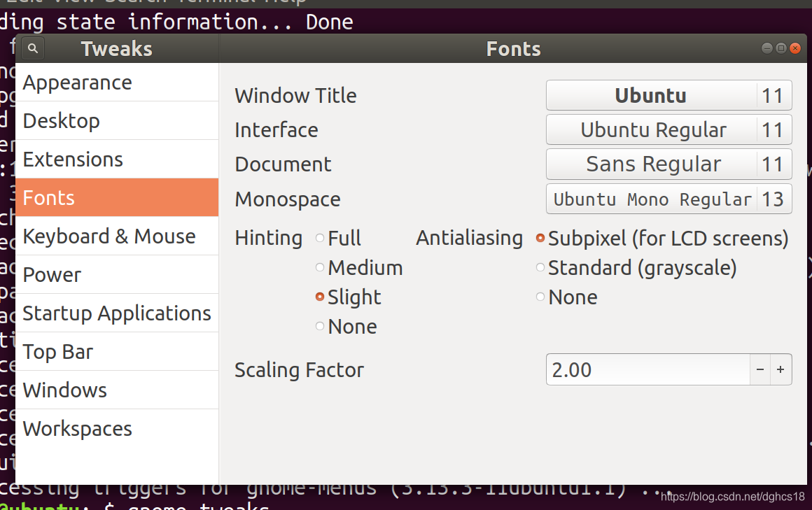Switch to the Power section
The image size is (812, 510).
pos(117,274)
